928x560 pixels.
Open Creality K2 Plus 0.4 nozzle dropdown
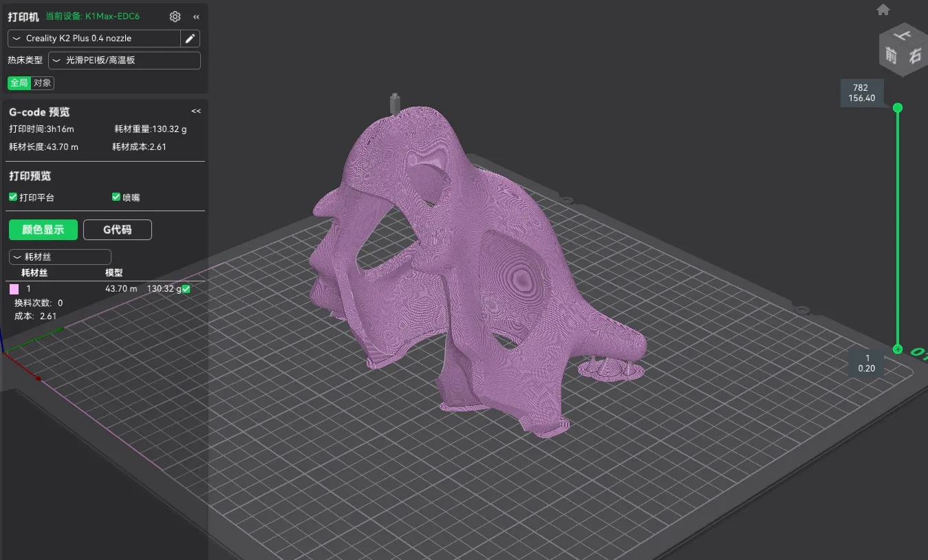tap(94, 39)
